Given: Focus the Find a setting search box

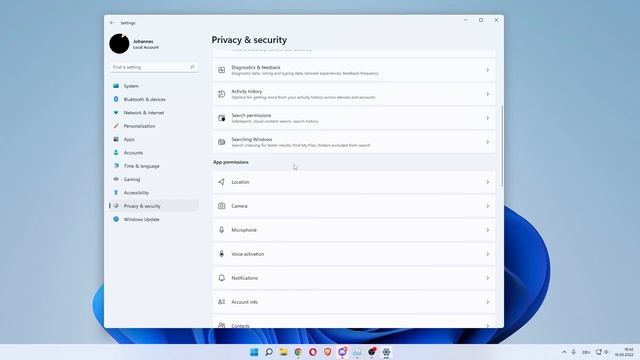Looking at the screenshot, I should (x=153, y=67).
